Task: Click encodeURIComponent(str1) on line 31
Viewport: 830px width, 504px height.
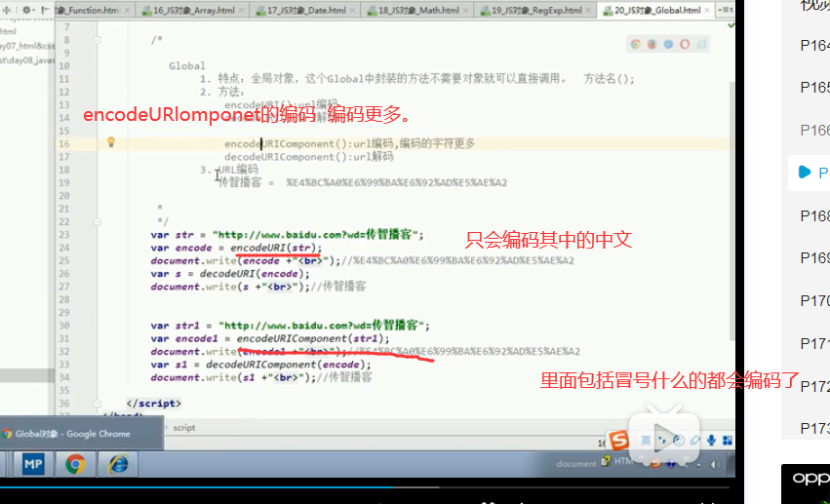Action: [x=310, y=339]
